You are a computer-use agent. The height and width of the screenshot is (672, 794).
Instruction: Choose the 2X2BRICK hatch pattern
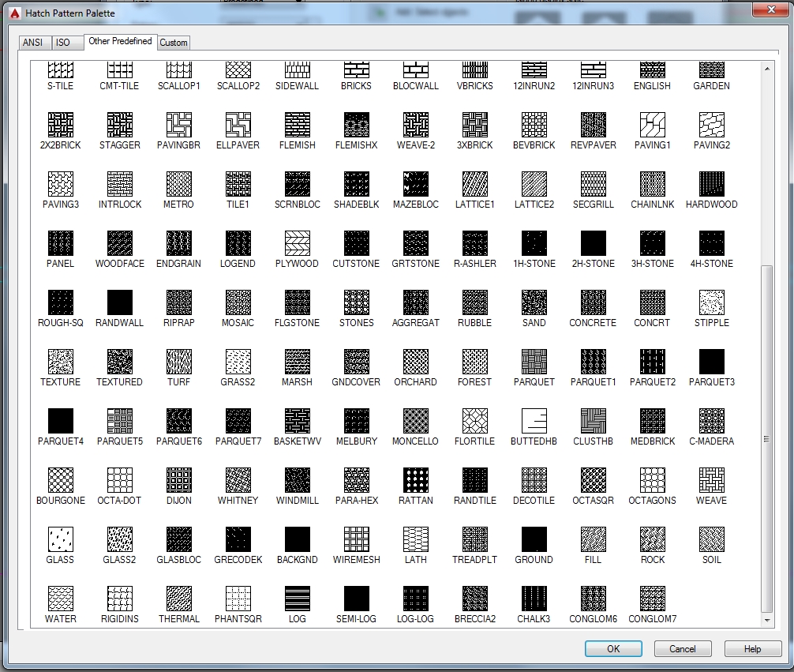pyautogui.click(x=60, y=125)
